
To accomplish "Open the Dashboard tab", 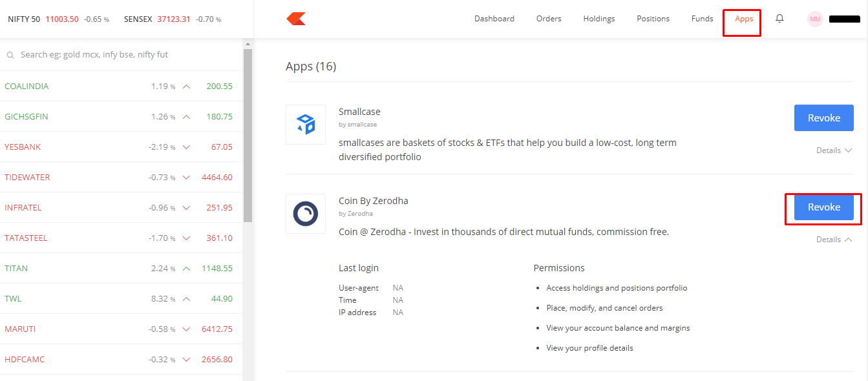I will pos(494,19).
